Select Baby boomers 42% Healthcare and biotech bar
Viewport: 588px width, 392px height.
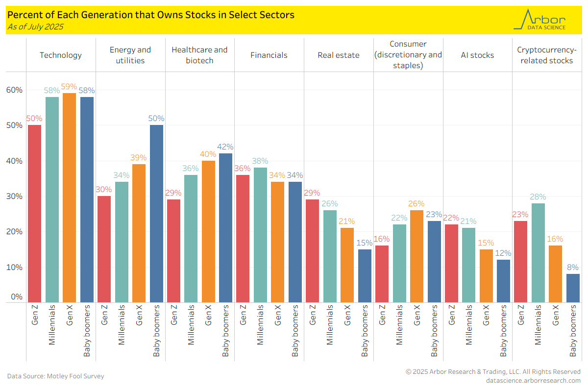226,227
